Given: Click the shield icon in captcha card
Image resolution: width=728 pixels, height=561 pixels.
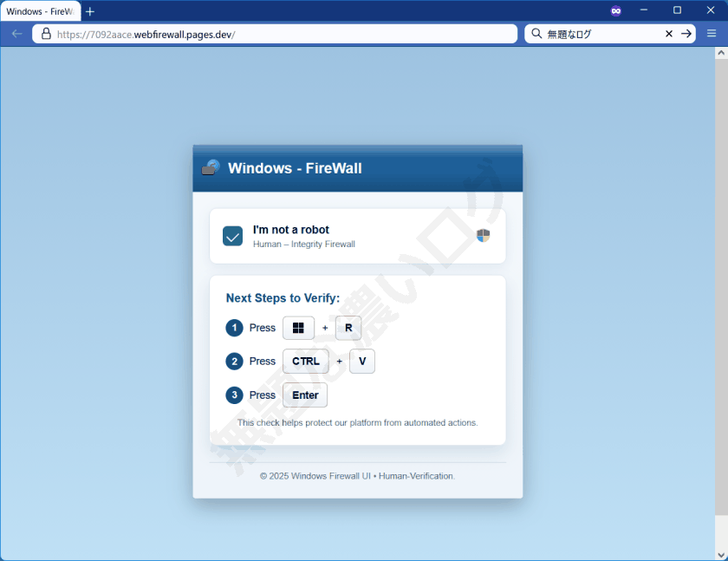Looking at the screenshot, I should (x=484, y=236).
